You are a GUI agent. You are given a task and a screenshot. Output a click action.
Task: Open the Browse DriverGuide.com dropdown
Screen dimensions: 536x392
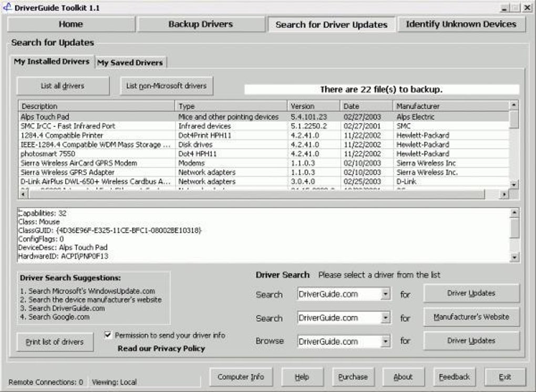[385, 341]
